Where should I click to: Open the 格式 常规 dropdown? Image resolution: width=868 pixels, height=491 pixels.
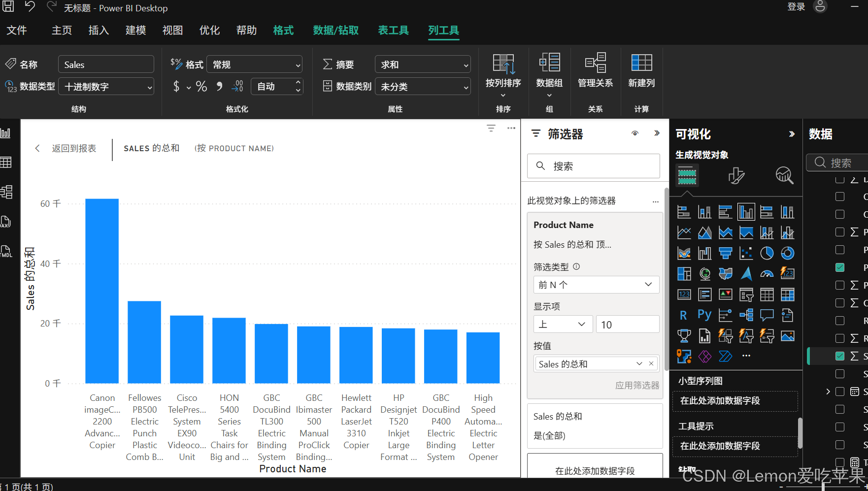click(x=254, y=65)
